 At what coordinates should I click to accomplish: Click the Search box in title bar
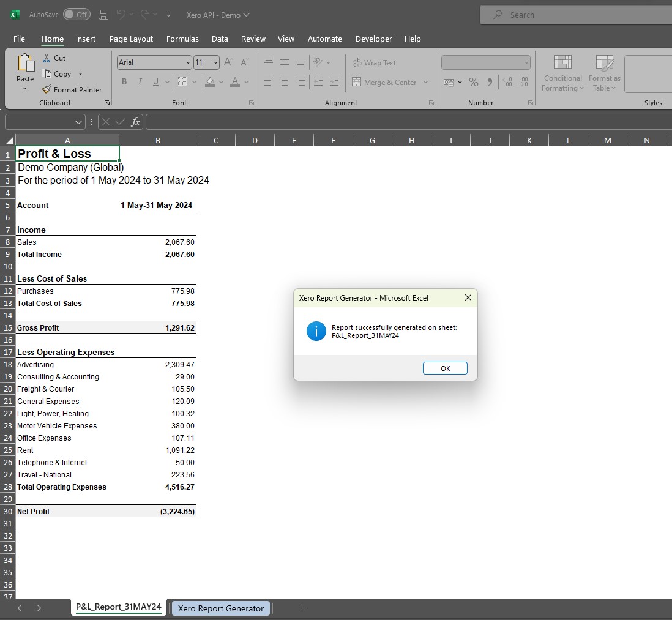point(575,15)
